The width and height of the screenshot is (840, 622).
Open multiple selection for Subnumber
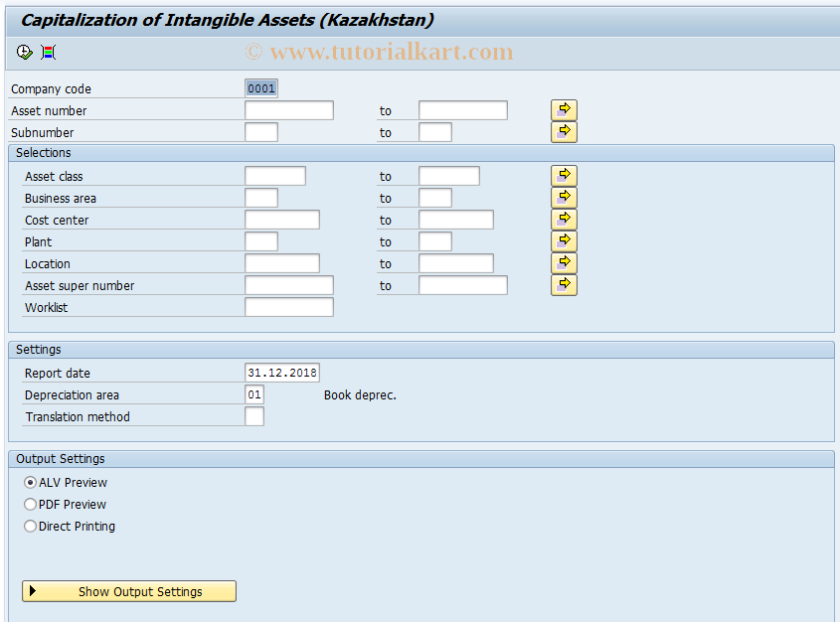[564, 132]
